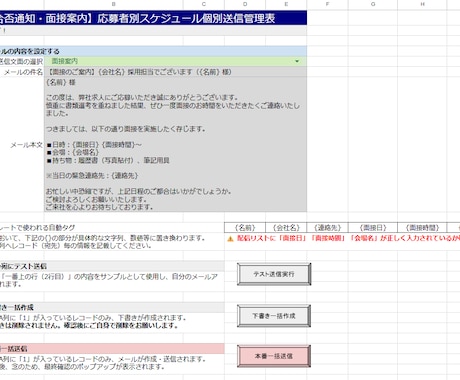Click text about 一番上の行（2行目）sample
The height and width of the screenshot is (380, 460).
click(x=109, y=277)
